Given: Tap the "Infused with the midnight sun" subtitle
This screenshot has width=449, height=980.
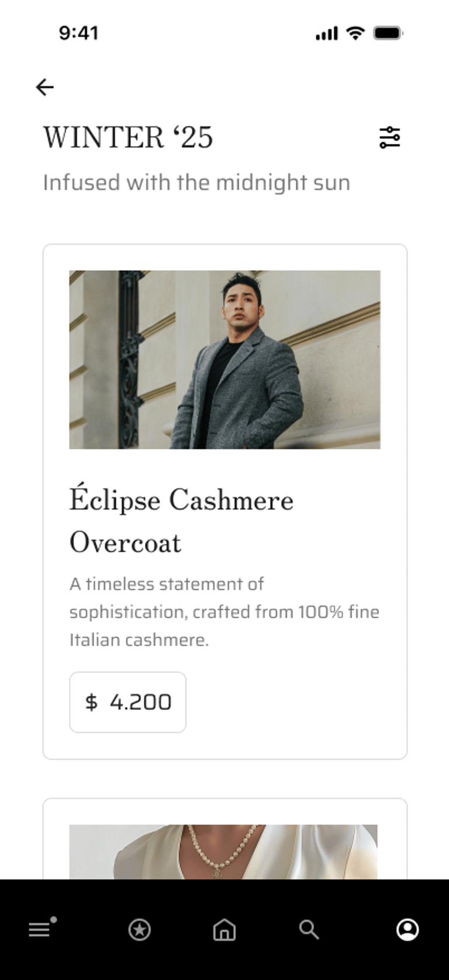Looking at the screenshot, I should click(x=196, y=183).
